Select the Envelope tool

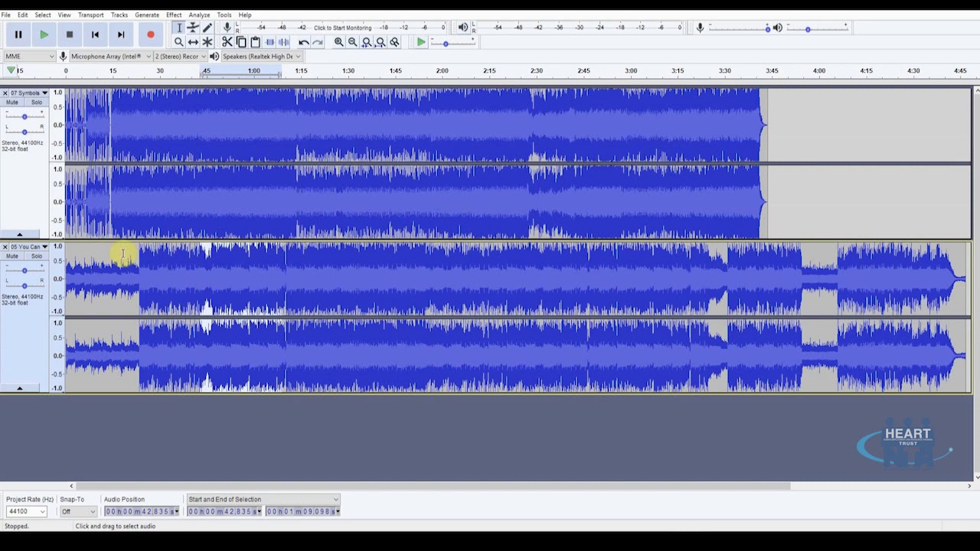point(193,28)
